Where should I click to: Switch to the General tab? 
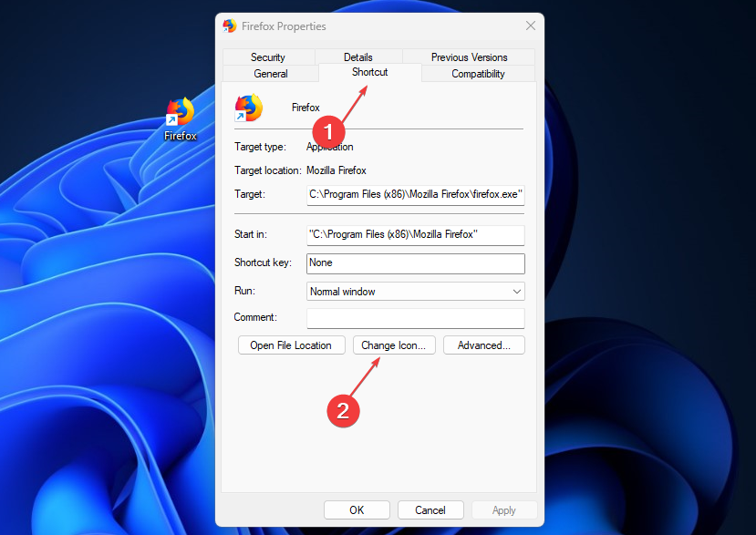[x=271, y=73]
